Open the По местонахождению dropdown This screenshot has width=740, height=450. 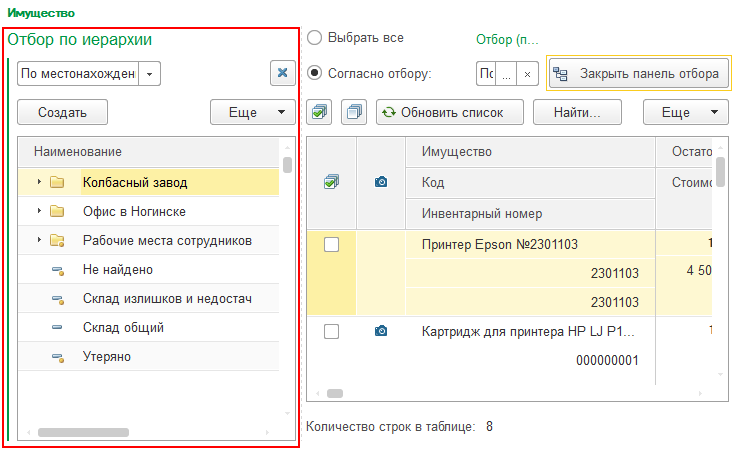coord(149,74)
